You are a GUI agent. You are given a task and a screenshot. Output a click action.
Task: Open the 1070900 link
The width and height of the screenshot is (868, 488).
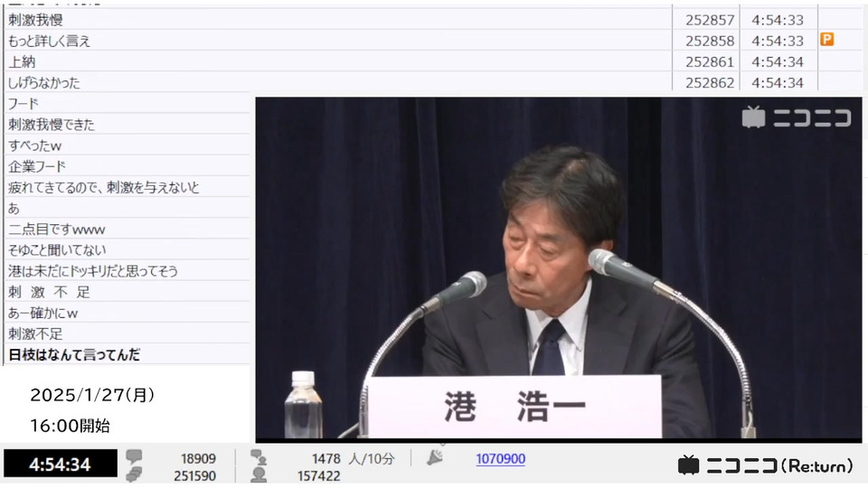(x=500, y=459)
